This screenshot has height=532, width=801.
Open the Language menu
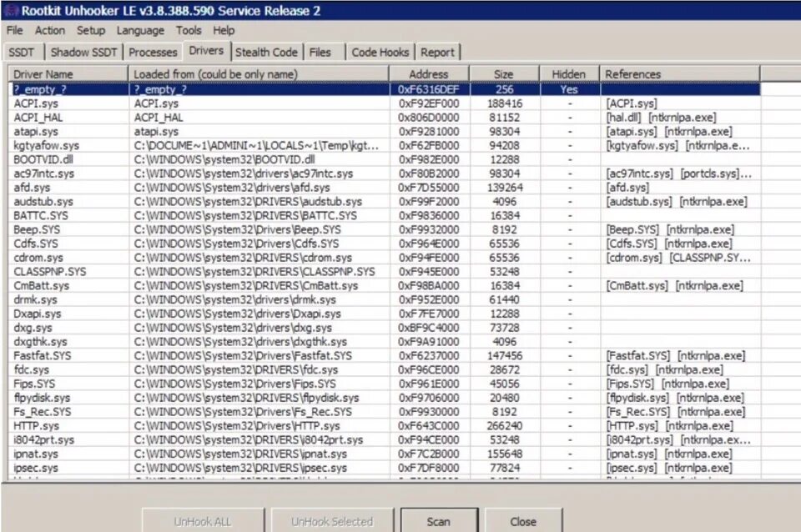pyautogui.click(x=140, y=31)
